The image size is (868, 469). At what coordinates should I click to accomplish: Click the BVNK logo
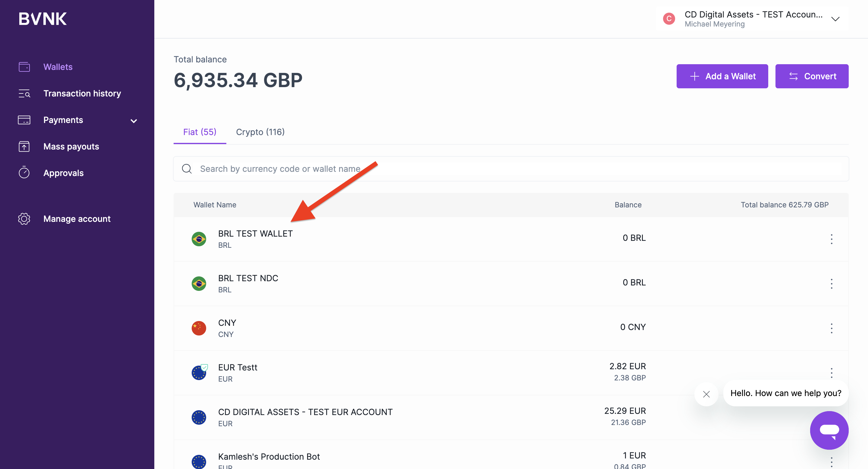42,19
